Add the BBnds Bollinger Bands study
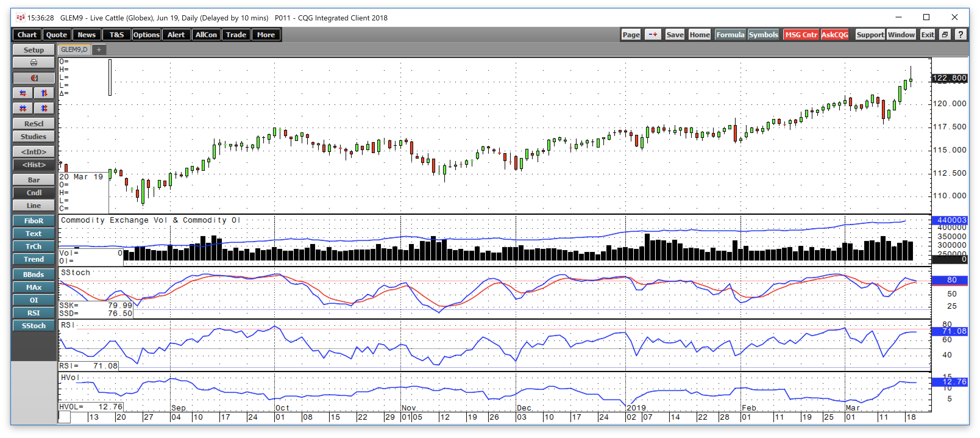 click(x=34, y=275)
